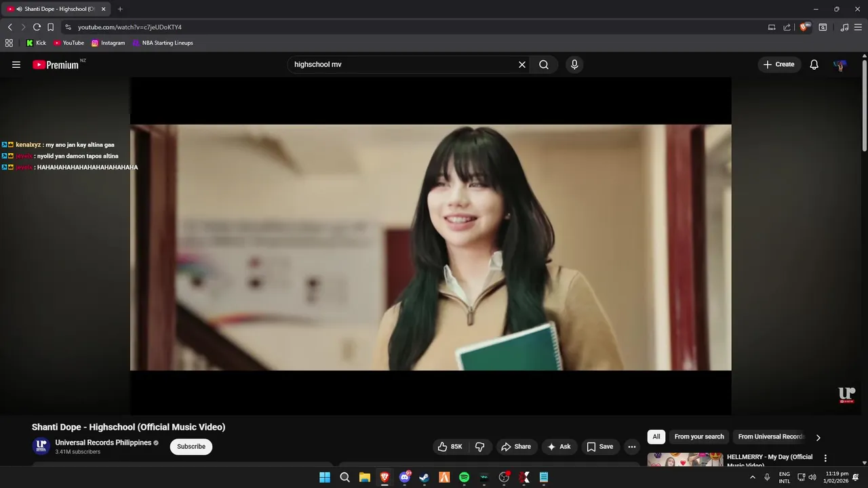
Task: Select the From your search chip
Action: [699, 436]
